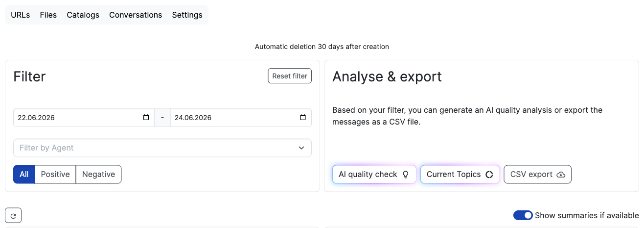Image resolution: width=644 pixels, height=228 pixels.
Task: Open the Settings tab
Action: click(187, 15)
